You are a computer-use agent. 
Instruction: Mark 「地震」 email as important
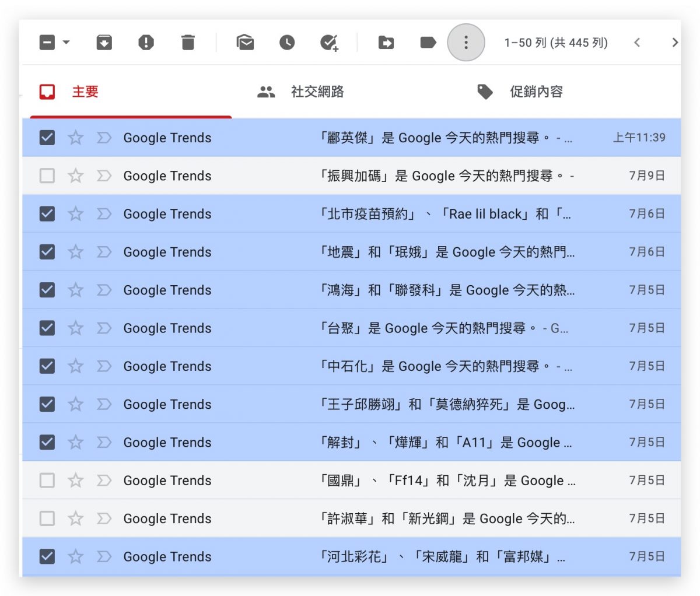(104, 252)
